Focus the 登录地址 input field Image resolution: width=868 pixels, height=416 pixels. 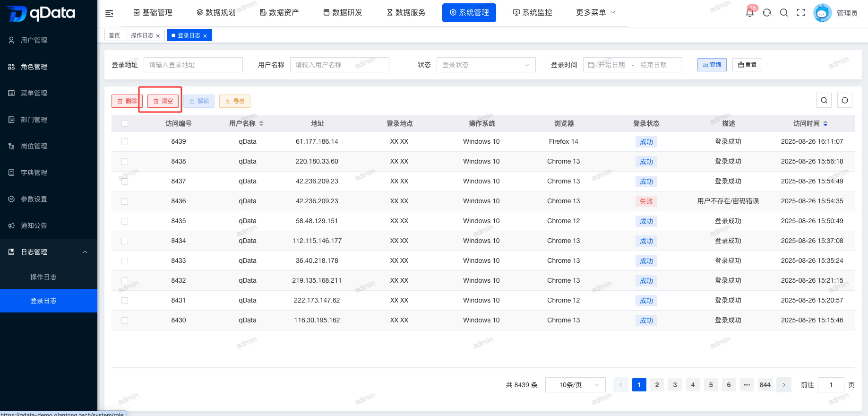pos(193,65)
